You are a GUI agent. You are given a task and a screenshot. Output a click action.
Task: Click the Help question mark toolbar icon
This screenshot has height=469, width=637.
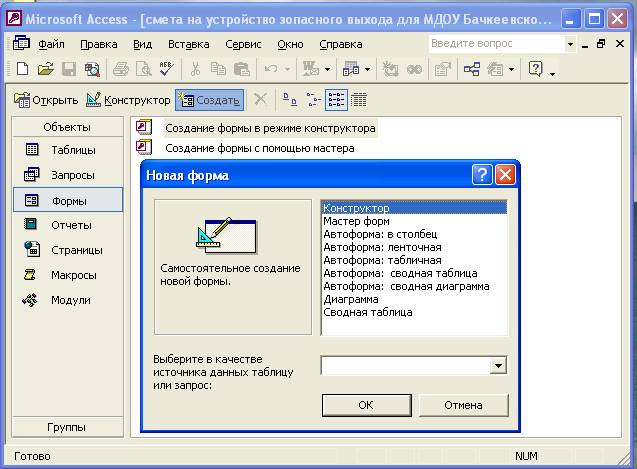(x=535, y=69)
